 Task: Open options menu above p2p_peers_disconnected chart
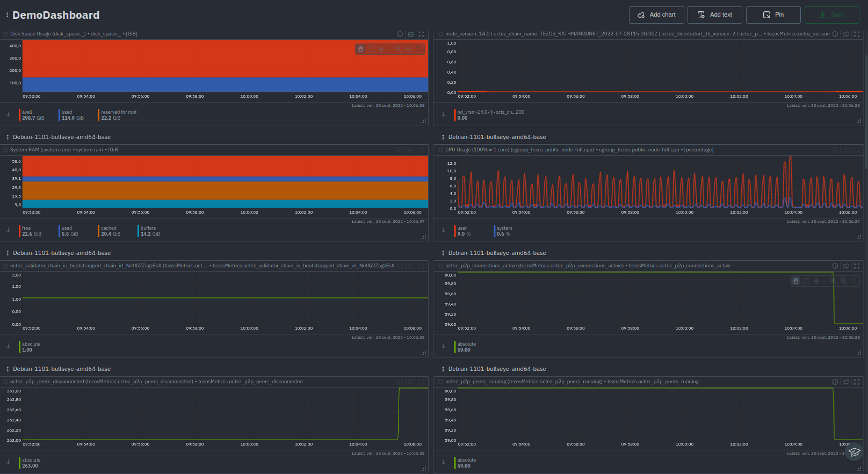[8, 369]
